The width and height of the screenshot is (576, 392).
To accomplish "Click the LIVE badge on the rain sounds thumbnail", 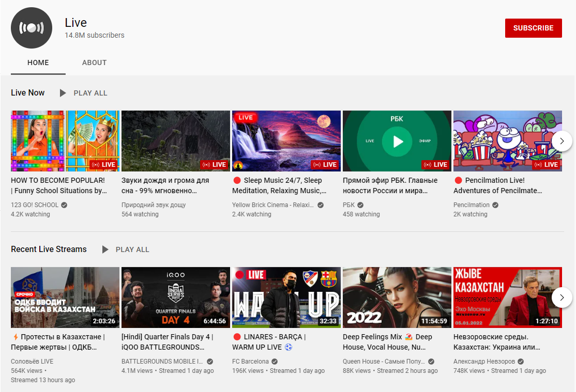I will click(x=214, y=164).
